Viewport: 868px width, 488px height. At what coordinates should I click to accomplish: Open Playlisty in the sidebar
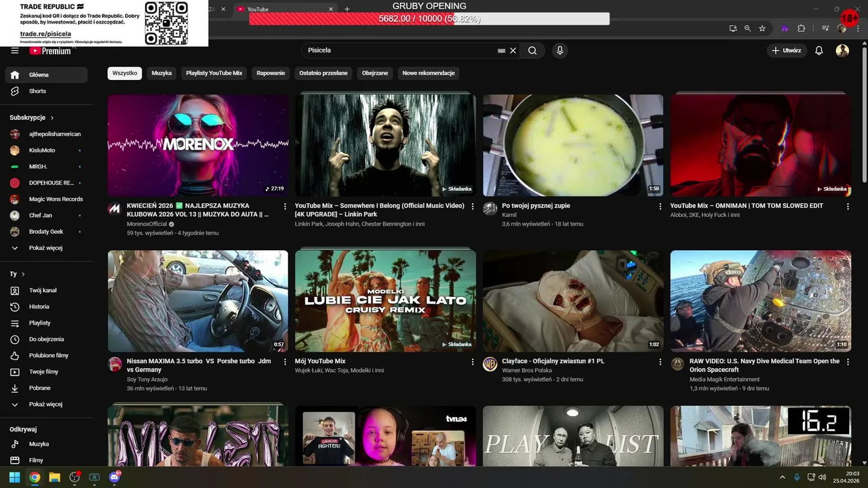tap(46, 323)
